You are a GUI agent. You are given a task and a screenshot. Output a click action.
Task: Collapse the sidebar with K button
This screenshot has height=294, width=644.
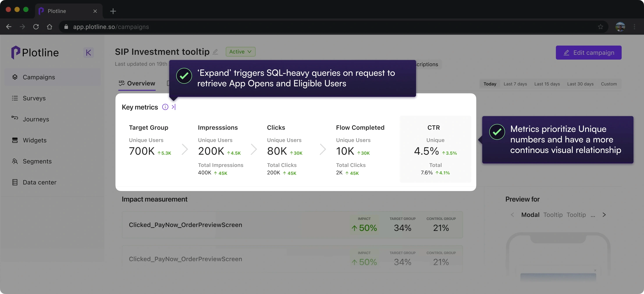coord(88,52)
